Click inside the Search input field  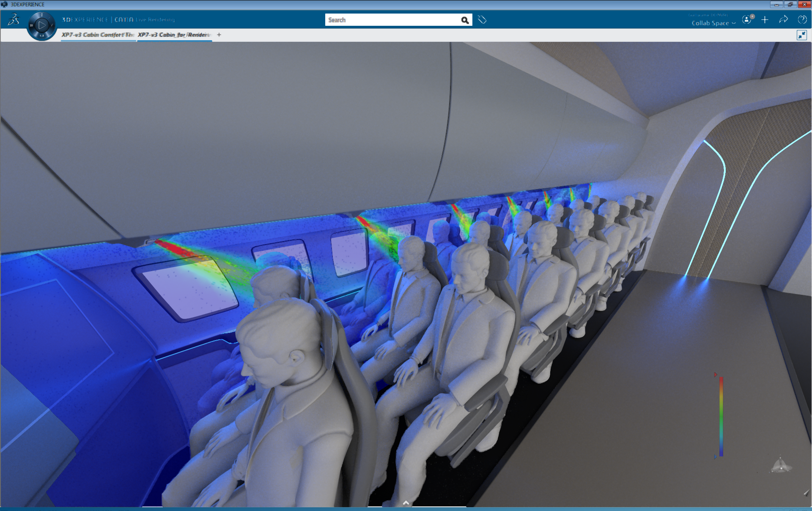(391, 20)
